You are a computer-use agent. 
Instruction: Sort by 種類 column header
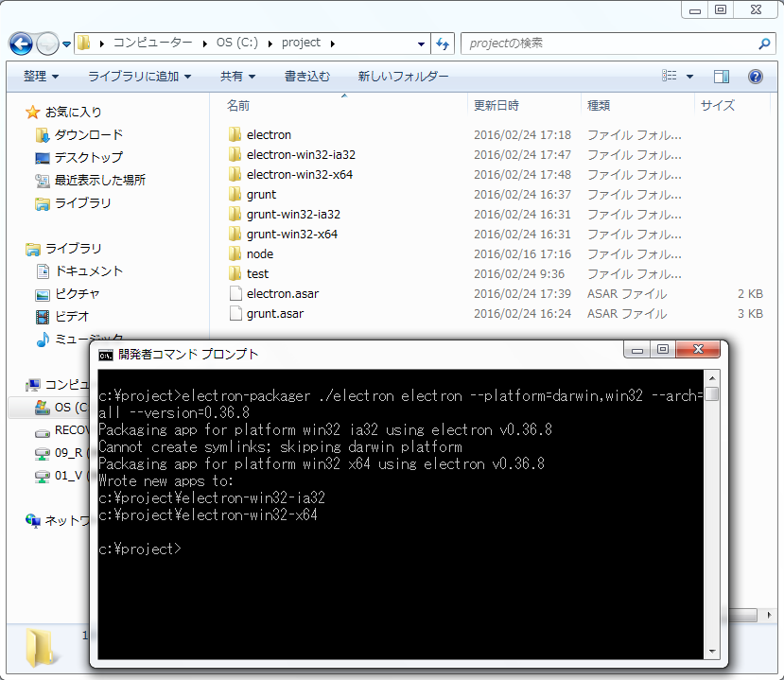pyautogui.click(x=598, y=106)
